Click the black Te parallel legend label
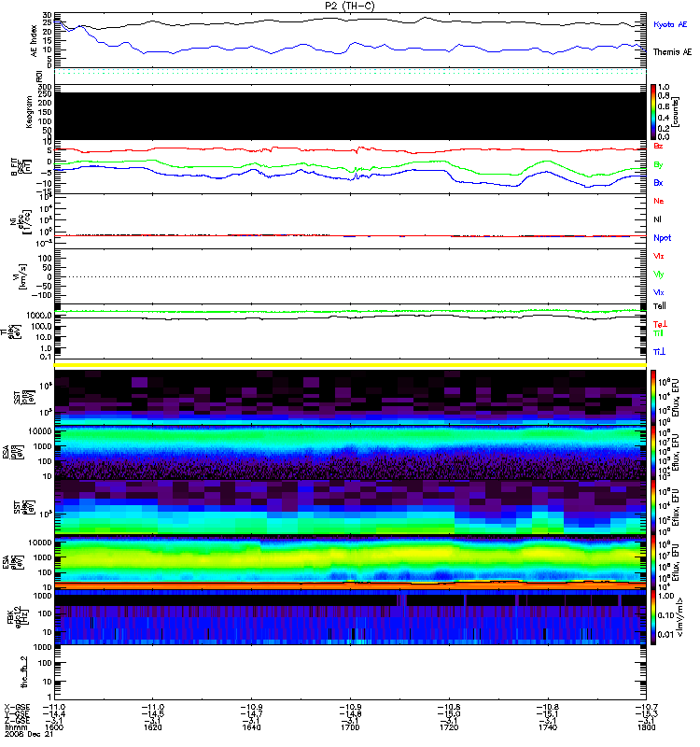Image resolution: width=700 pixels, height=747 pixels. tap(659, 306)
